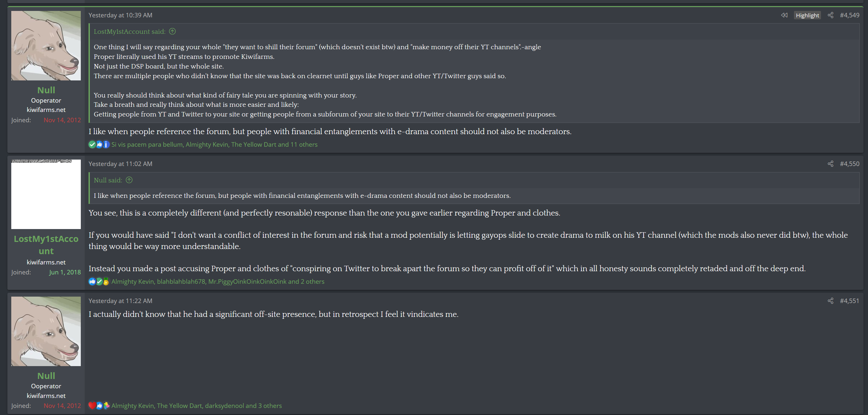Click reaction icons under post #4,549
This screenshot has height=415, width=868.
click(99, 144)
